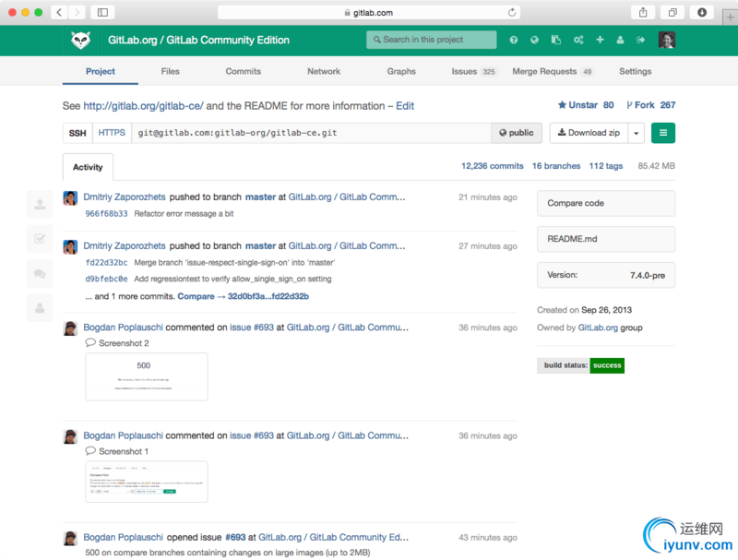The width and height of the screenshot is (738, 560).
Task: Show all tabs in Safari
Action: point(673,12)
